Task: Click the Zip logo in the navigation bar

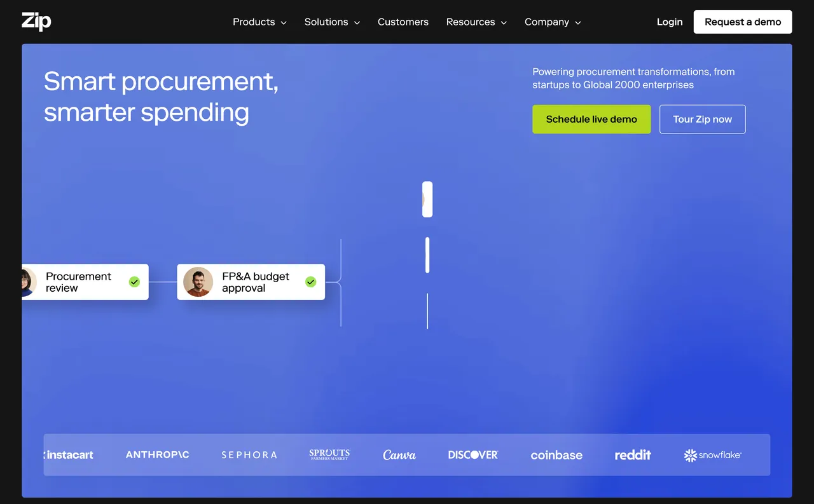Action: tap(36, 21)
